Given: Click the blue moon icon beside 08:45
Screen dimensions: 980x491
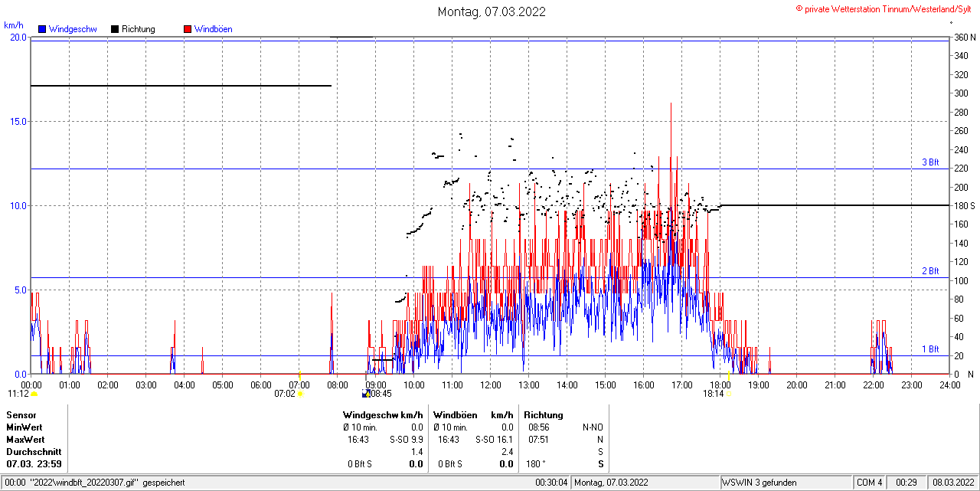Looking at the screenshot, I should [366, 394].
